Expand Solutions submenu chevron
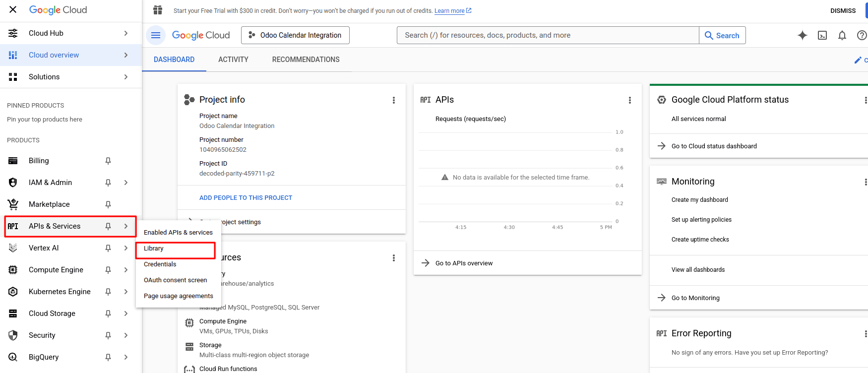868x373 pixels. pos(126,77)
